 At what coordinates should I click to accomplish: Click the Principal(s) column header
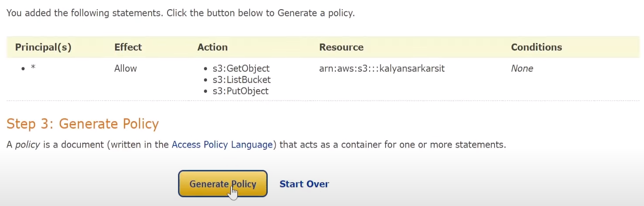click(43, 47)
